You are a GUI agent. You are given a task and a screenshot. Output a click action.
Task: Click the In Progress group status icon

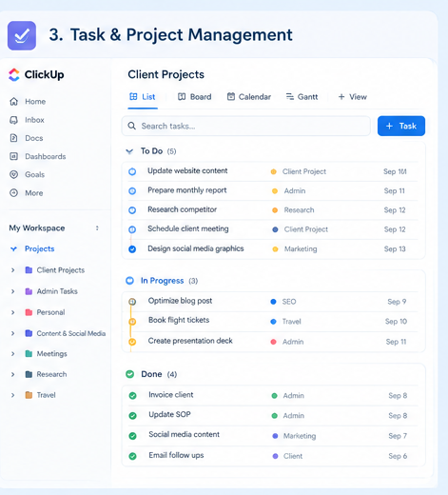(x=129, y=281)
